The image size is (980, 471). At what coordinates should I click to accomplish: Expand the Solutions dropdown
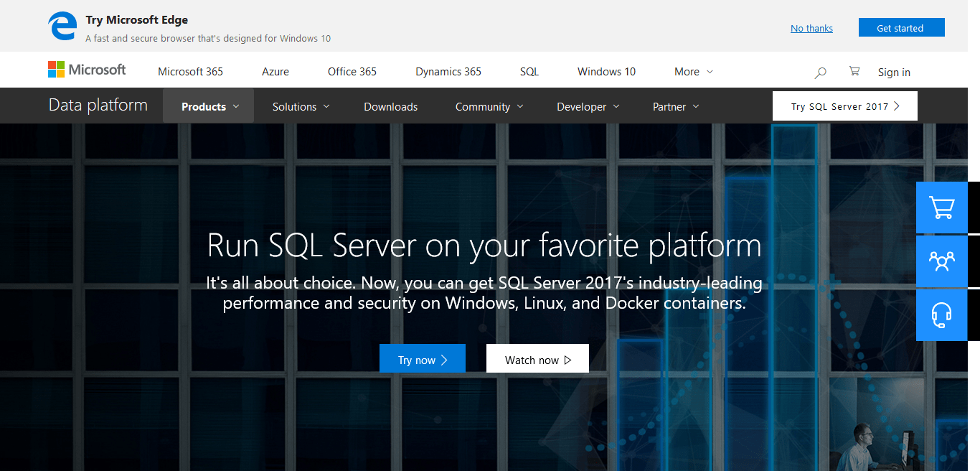[300, 106]
